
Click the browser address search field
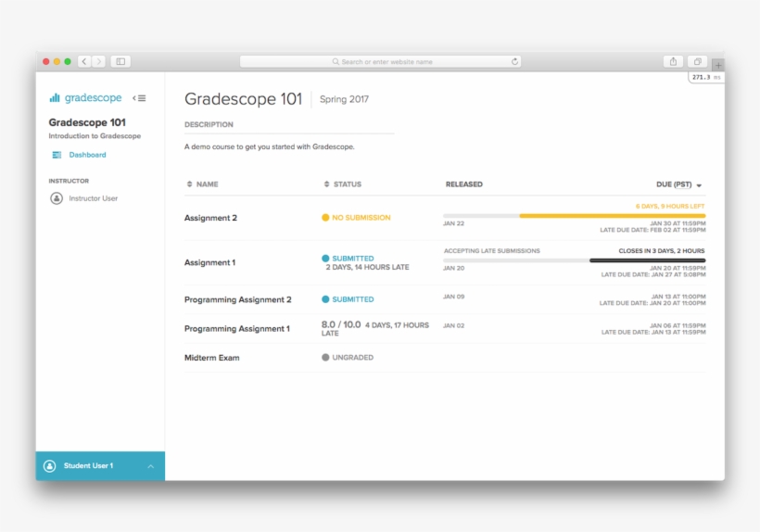coord(380,62)
